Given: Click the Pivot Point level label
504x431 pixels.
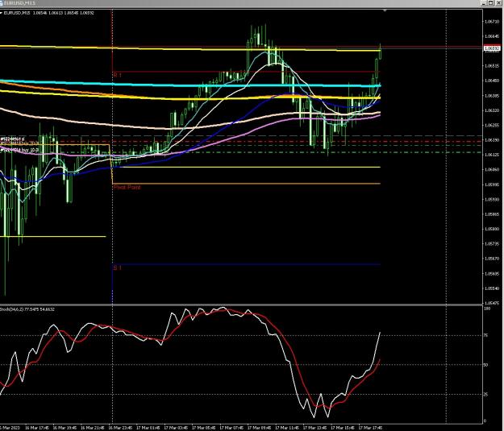Looking at the screenshot, I should 127,187.
